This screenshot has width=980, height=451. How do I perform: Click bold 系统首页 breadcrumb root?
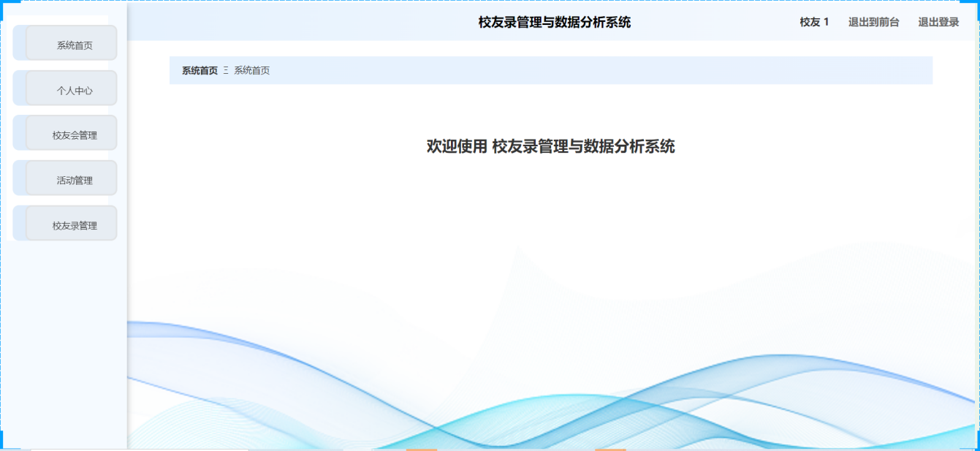click(x=200, y=70)
